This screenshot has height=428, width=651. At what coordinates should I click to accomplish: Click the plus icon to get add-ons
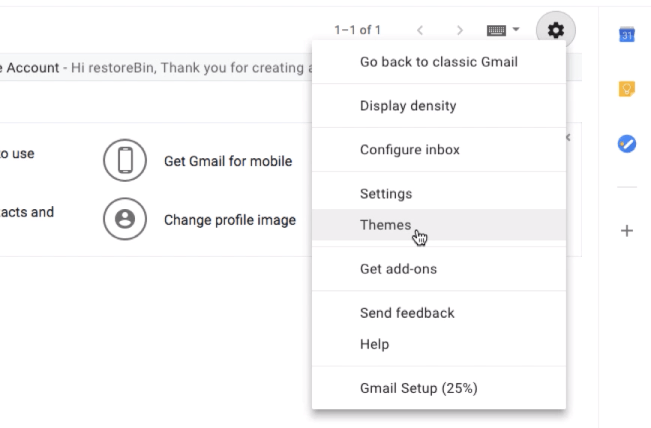[x=627, y=231]
